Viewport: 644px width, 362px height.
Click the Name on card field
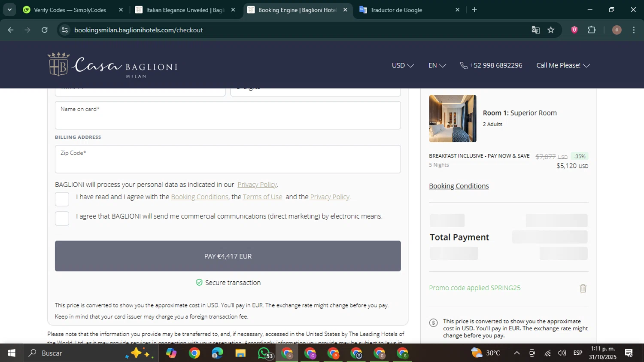[x=228, y=115]
